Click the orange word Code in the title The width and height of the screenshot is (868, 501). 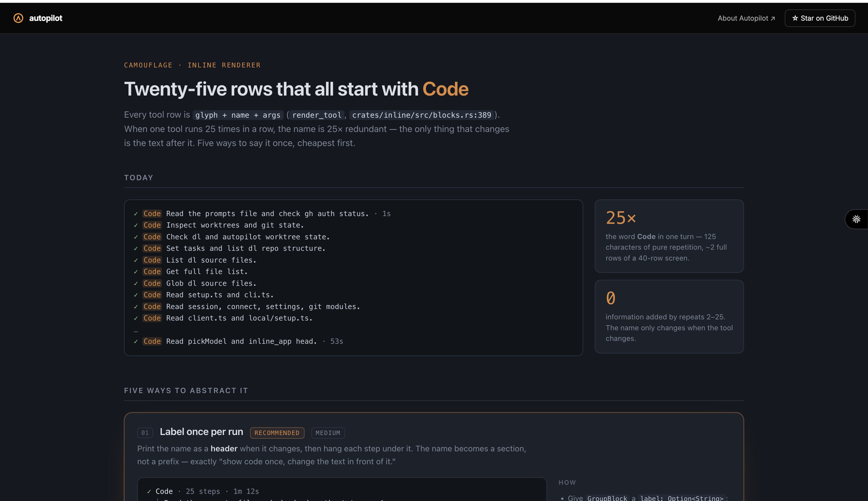445,89
